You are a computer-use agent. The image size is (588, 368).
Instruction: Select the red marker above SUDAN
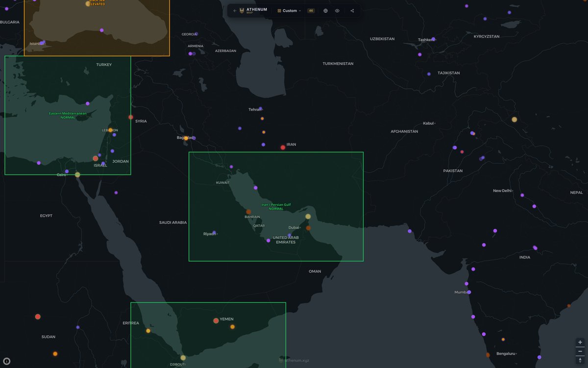pos(38,316)
